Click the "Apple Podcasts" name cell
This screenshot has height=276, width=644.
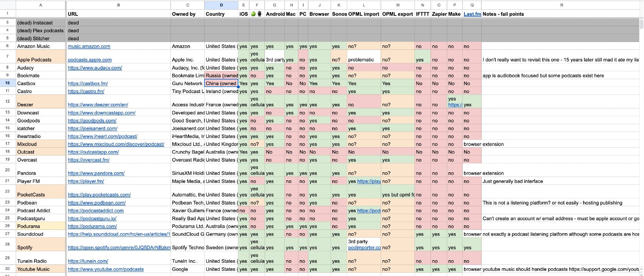(41, 57)
